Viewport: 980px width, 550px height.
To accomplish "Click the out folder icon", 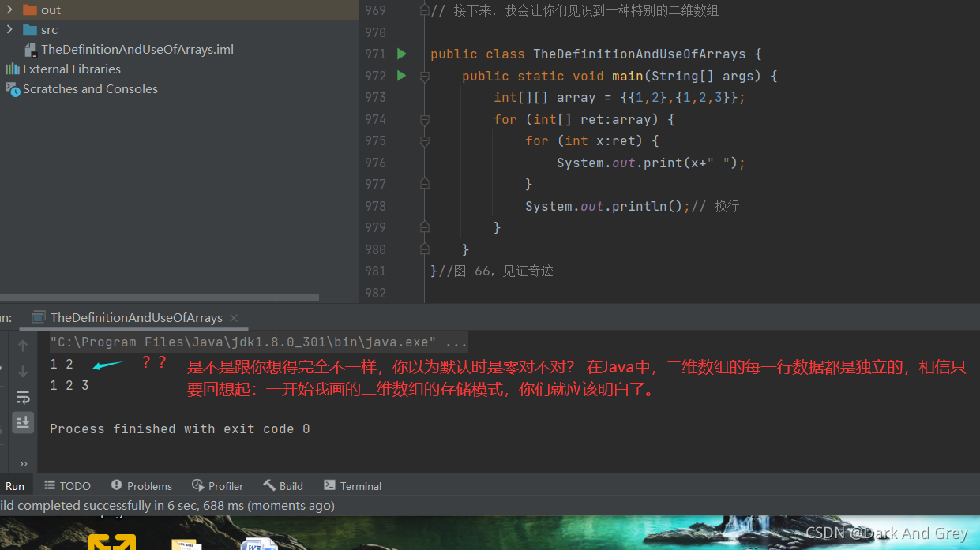I will pos(30,9).
